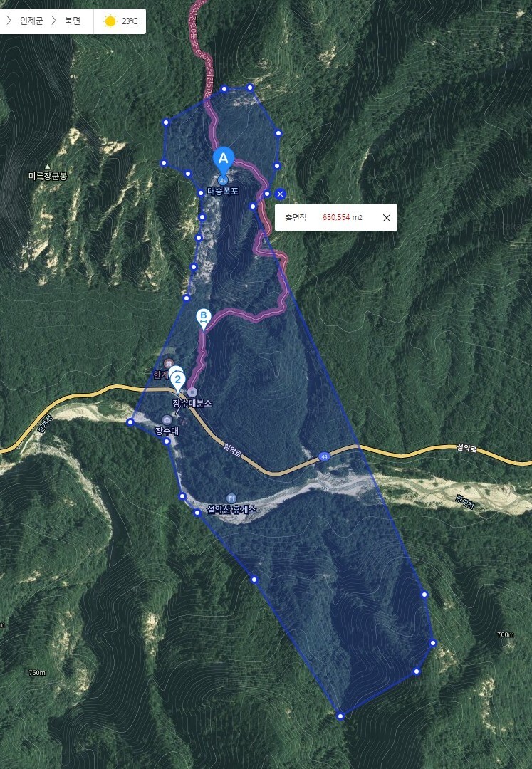Select the numbered marker 2 pin
The image size is (532, 769).
coord(178,381)
